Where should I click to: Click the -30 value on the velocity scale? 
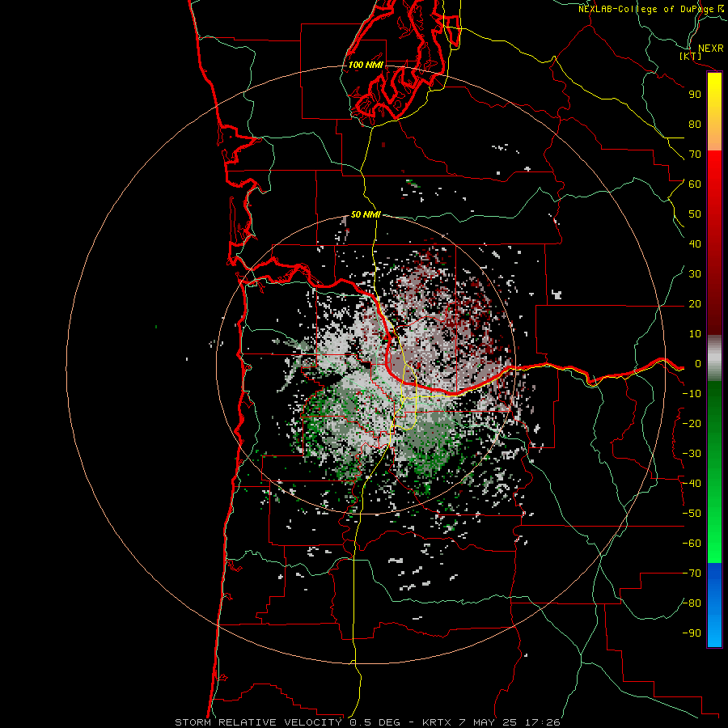click(x=692, y=454)
